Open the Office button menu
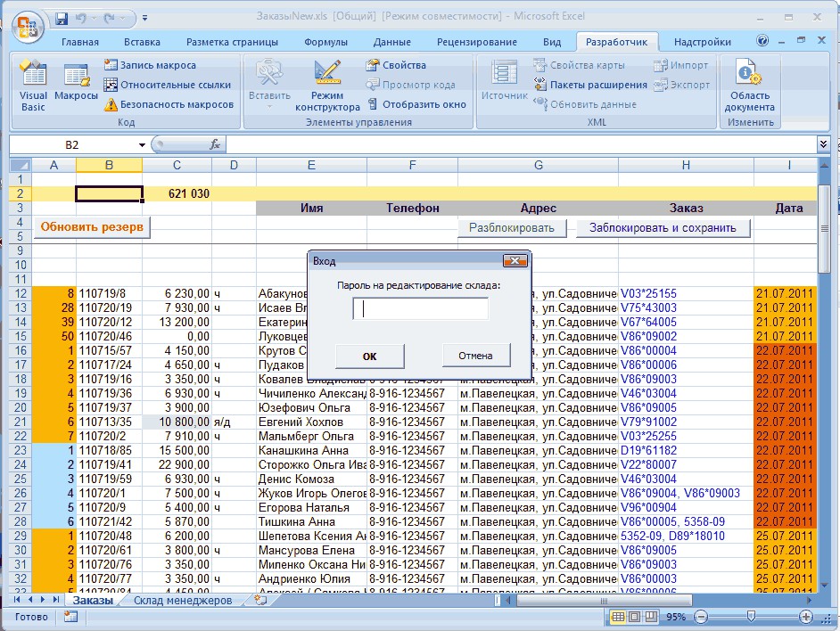 point(28,28)
